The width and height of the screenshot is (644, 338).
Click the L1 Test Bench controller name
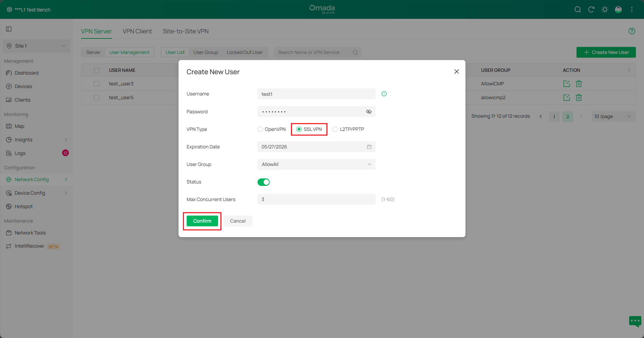(33, 10)
